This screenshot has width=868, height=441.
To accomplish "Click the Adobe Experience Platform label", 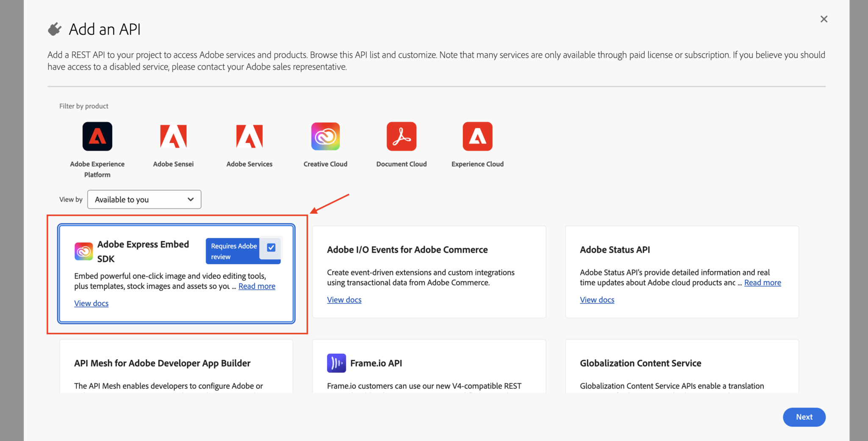I will (x=97, y=169).
